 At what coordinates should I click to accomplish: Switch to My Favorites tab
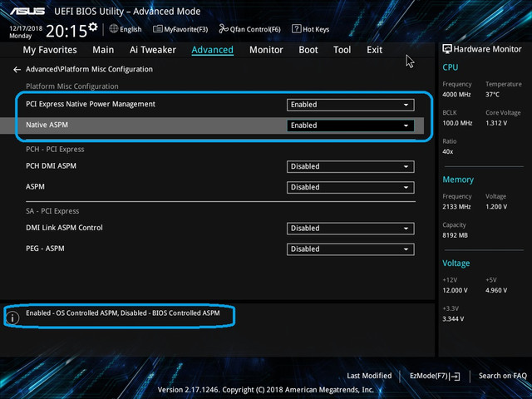click(x=50, y=50)
